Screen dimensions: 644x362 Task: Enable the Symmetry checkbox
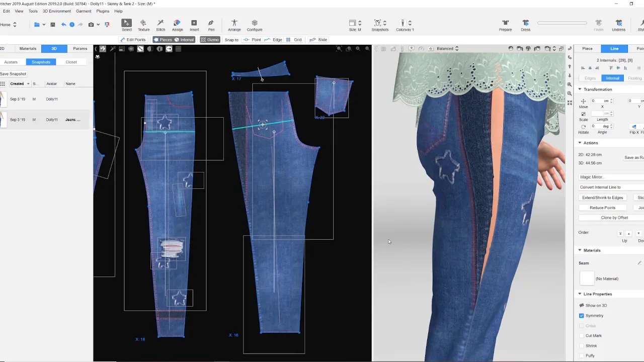[x=582, y=316]
